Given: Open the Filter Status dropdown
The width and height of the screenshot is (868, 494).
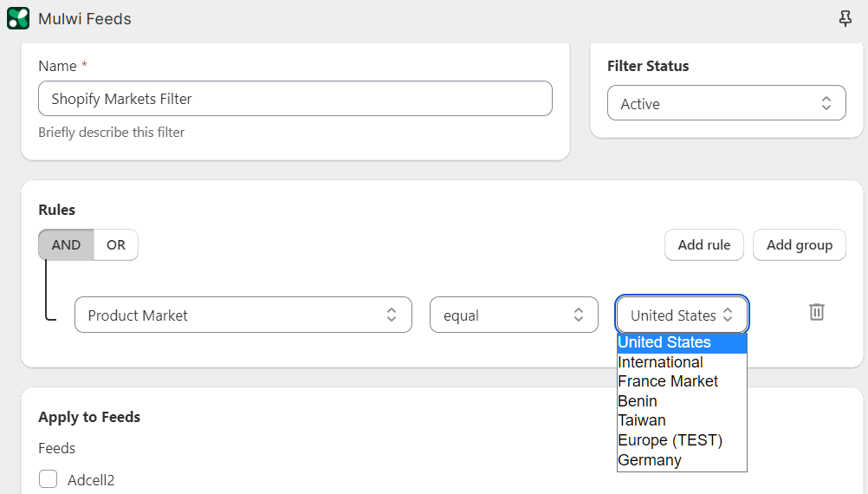Looking at the screenshot, I should click(x=726, y=103).
